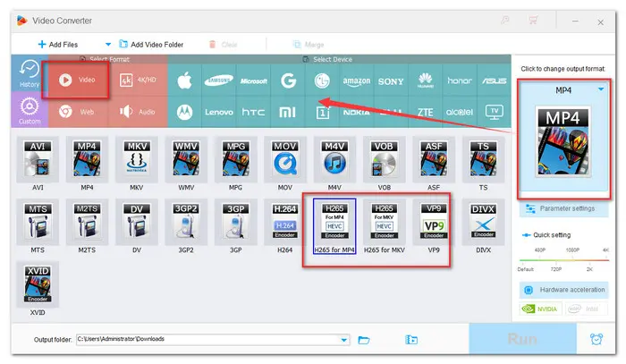Switch to the Video format tab
The width and height of the screenshot is (626, 364).
(77, 80)
